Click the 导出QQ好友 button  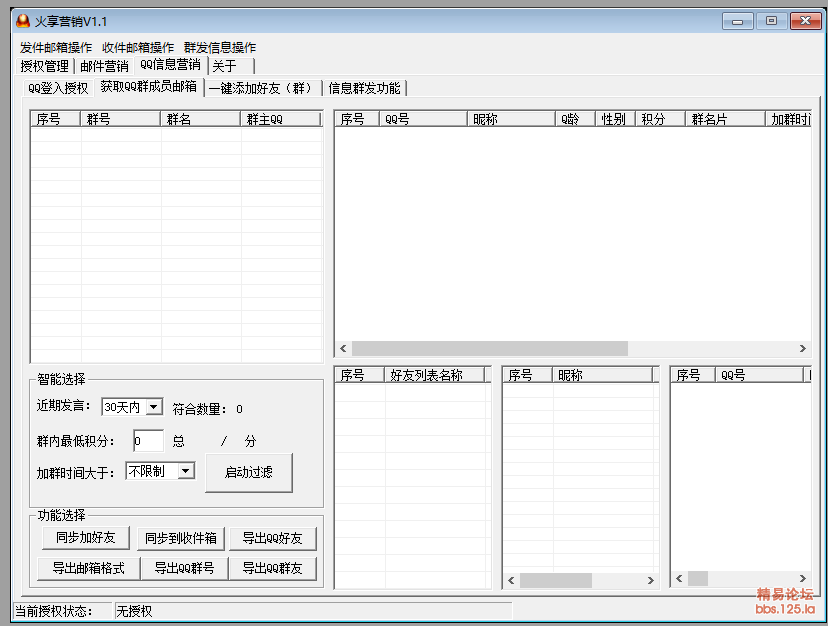pyautogui.click(x=272, y=538)
